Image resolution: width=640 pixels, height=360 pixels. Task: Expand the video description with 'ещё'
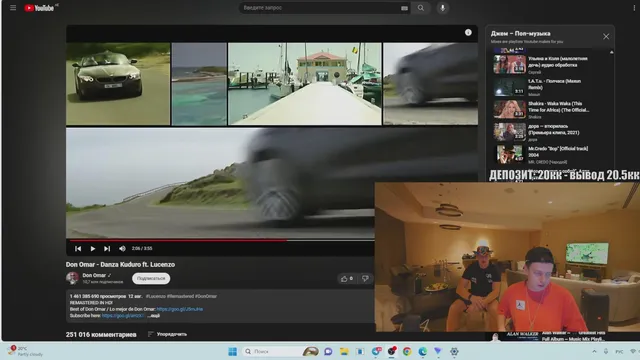click(153, 316)
